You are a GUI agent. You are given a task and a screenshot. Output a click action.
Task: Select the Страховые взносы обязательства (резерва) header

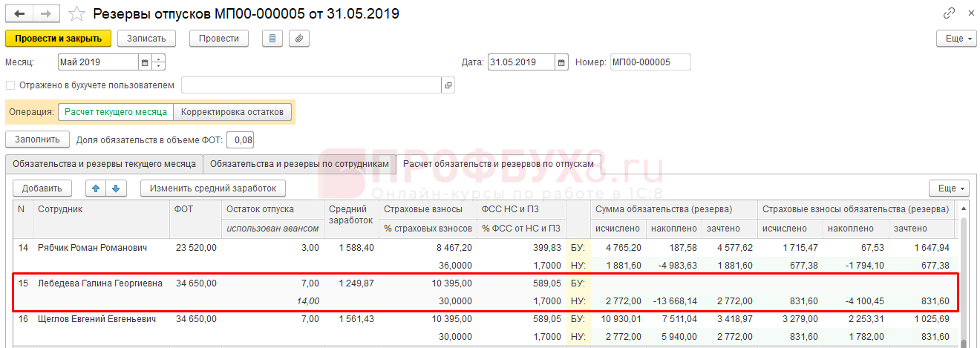(x=857, y=209)
